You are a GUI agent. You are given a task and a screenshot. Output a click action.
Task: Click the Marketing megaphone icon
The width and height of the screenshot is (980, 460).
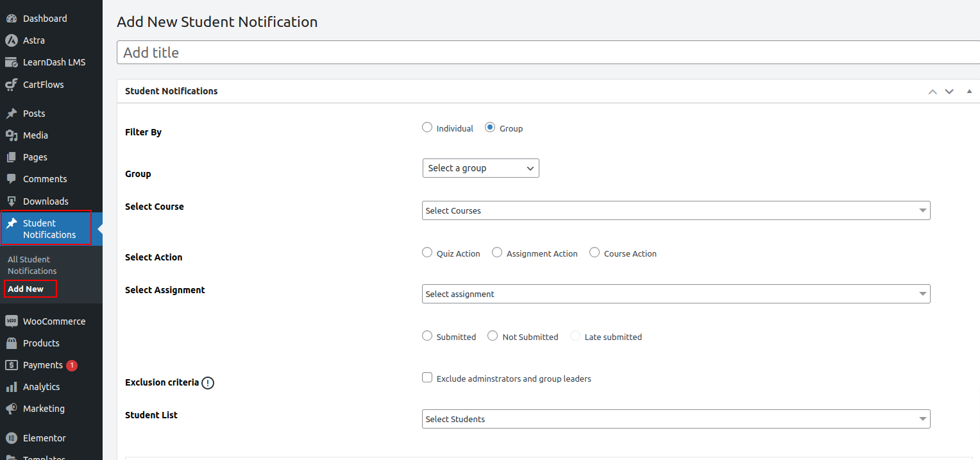pyautogui.click(x=11, y=409)
